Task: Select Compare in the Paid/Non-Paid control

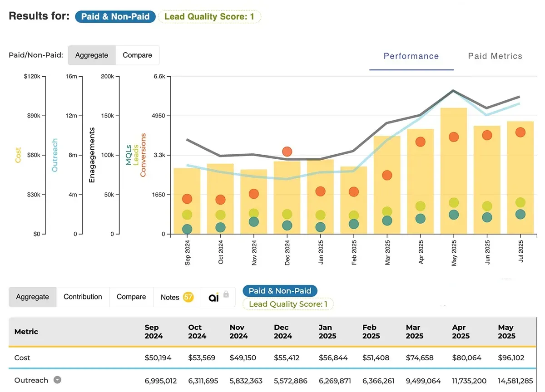Action: pyautogui.click(x=138, y=55)
